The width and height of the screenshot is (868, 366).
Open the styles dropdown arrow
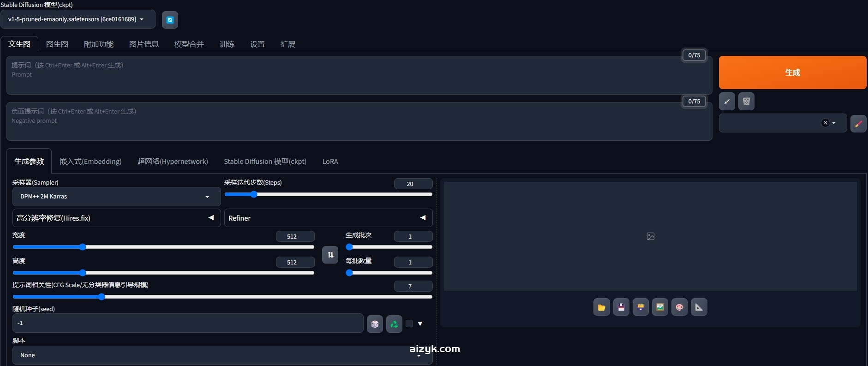click(x=833, y=123)
